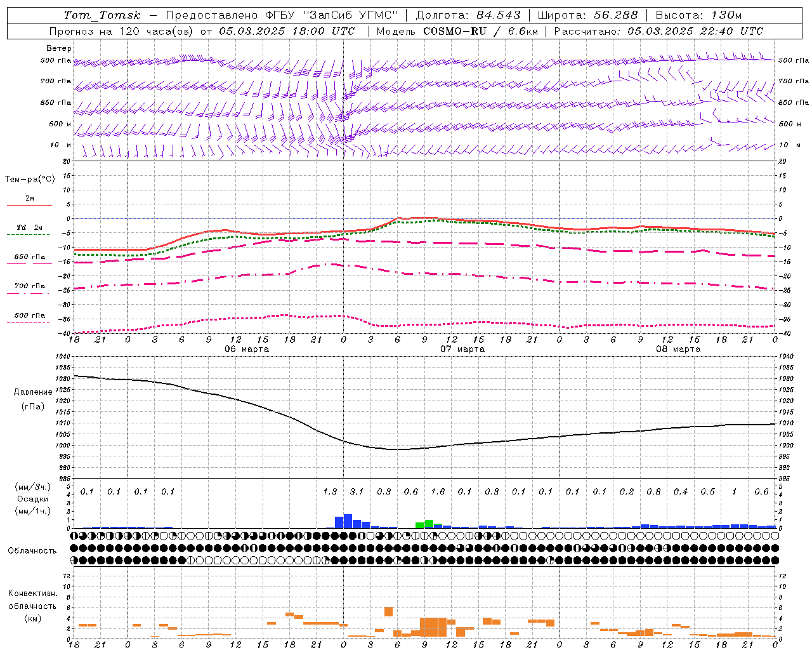Click the 1.3 three-hour precipitation value
Image resolution: width=812 pixels, height=650 pixels.
click(x=330, y=491)
